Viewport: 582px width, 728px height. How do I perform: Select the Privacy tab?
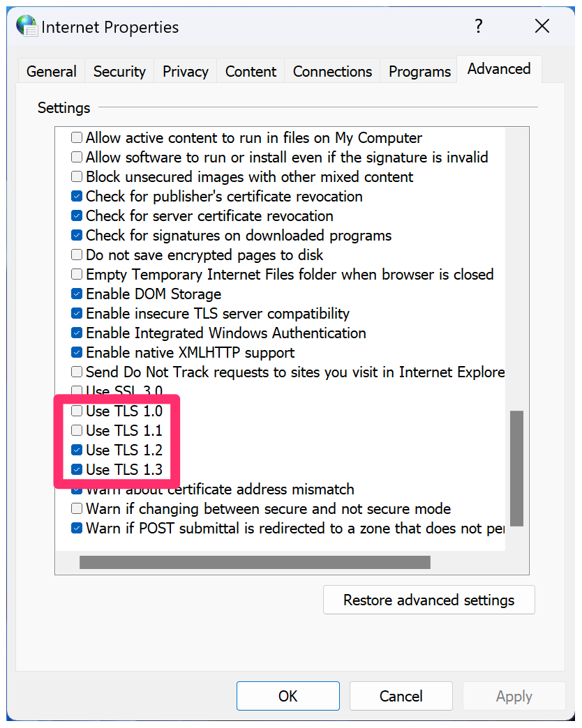(x=184, y=71)
